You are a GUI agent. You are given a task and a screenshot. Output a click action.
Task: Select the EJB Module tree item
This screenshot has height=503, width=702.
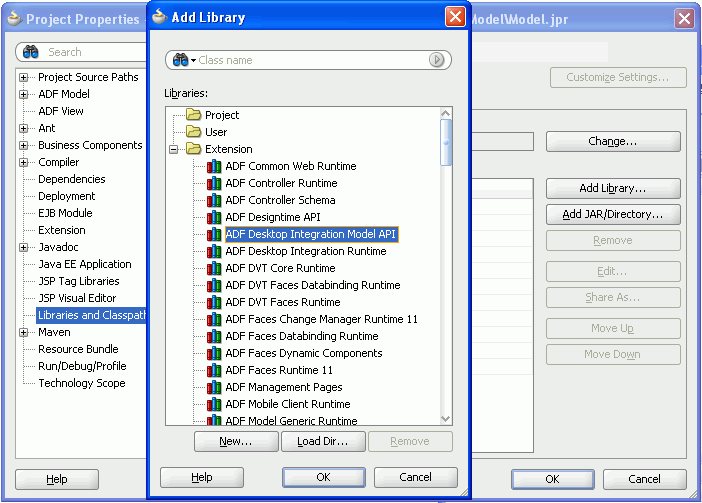tap(65, 213)
